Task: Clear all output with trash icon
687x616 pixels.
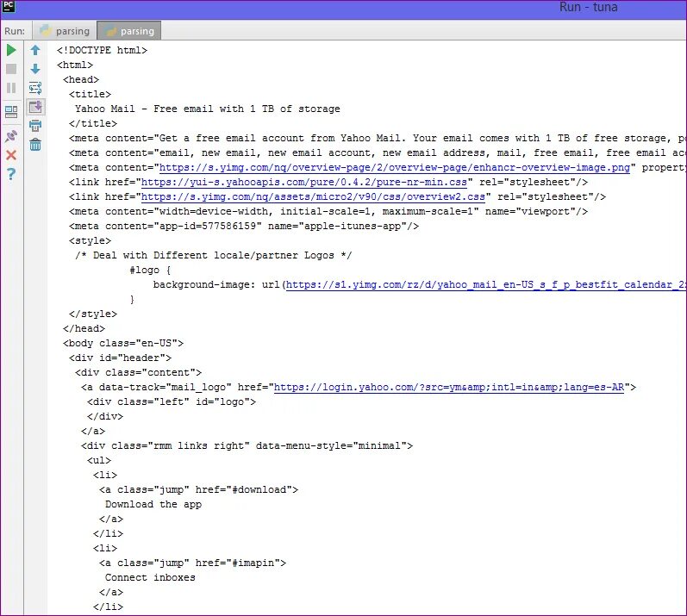Action: tap(35, 145)
